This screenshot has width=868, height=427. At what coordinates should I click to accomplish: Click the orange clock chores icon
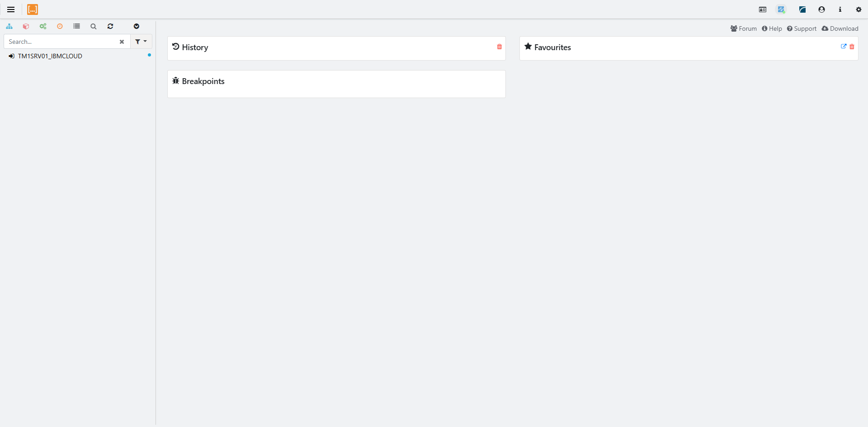60,26
